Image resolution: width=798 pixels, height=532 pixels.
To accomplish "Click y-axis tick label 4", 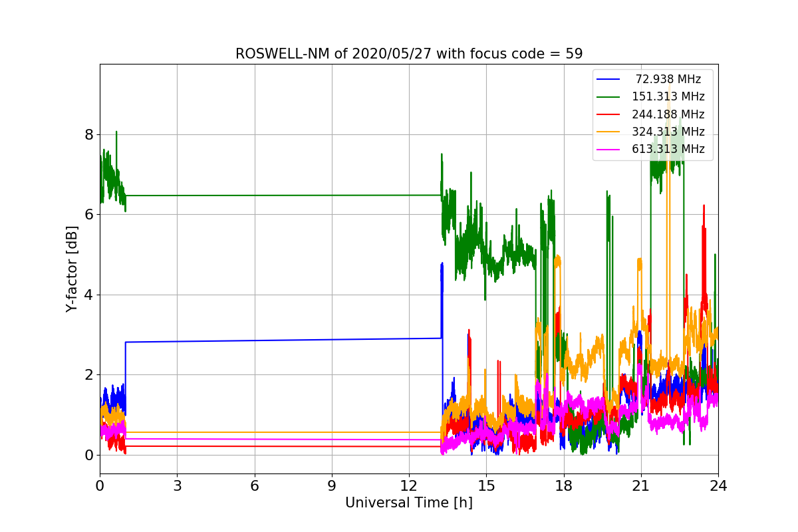I will click(x=88, y=295).
